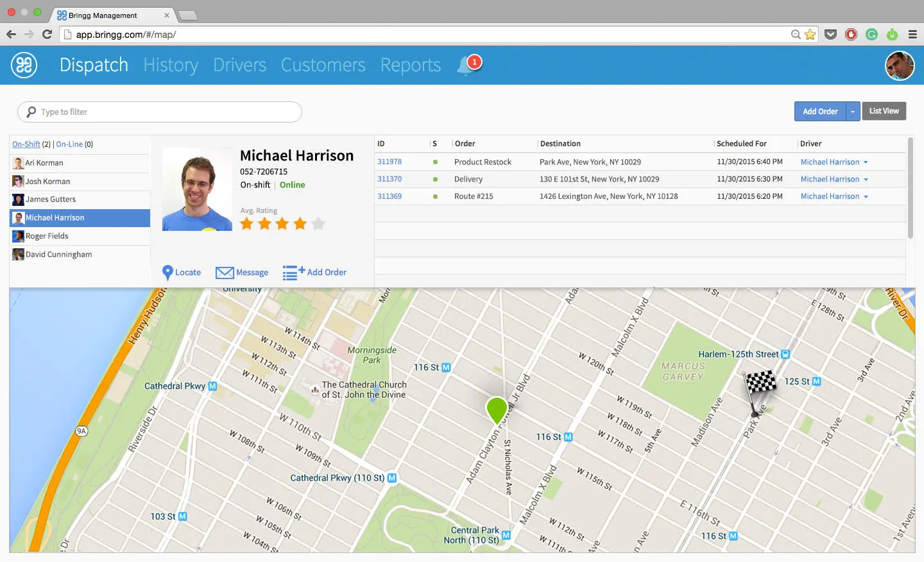The image size is (924, 562).
Task: Toggle the On-Shift driver filter
Action: coord(26,144)
